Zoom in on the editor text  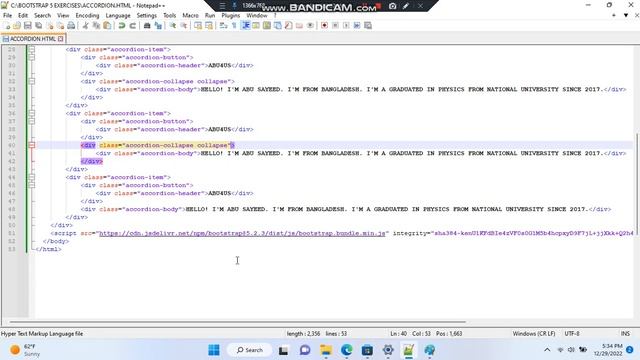pyautogui.click(x=173, y=26)
